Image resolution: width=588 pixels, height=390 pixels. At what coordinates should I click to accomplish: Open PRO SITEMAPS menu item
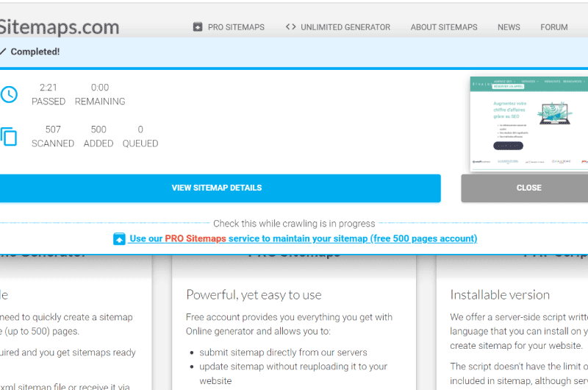tap(236, 27)
